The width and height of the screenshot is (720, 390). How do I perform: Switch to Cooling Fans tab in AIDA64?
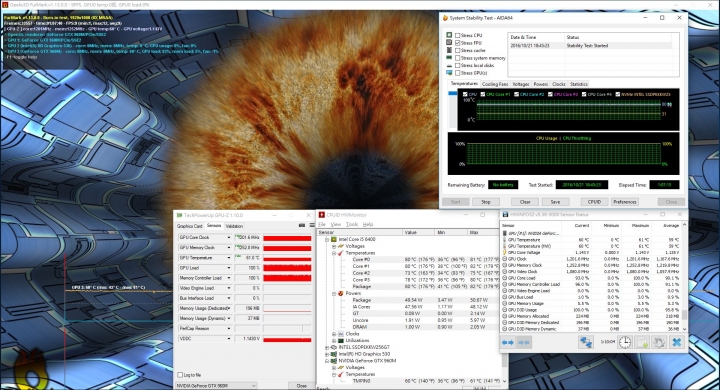(495, 84)
